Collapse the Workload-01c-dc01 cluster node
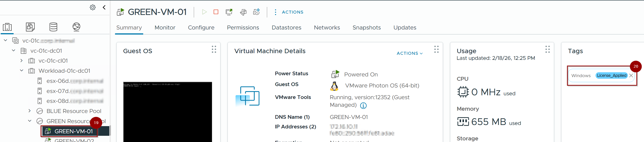This screenshot has width=644, height=142. pyautogui.click(x=21, y=71)
